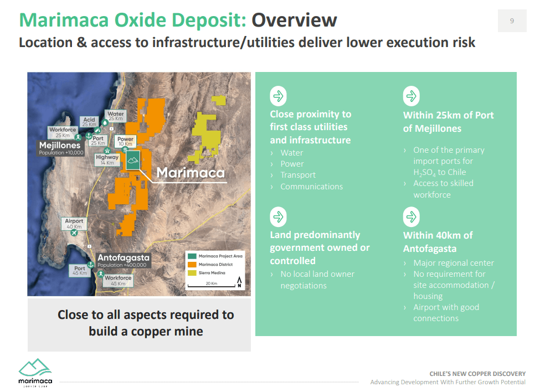
Task: Click the workforce person icon above Workforce 45 Km
Action: point(101,274)
